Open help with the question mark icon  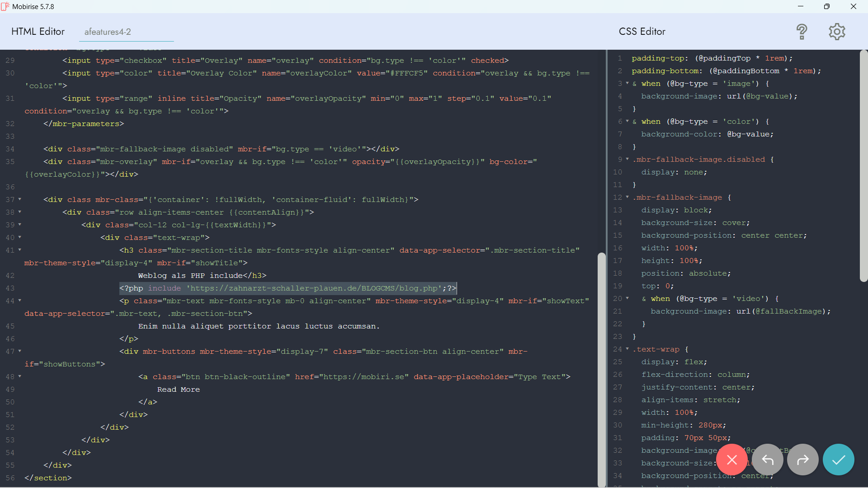point(802,32)
